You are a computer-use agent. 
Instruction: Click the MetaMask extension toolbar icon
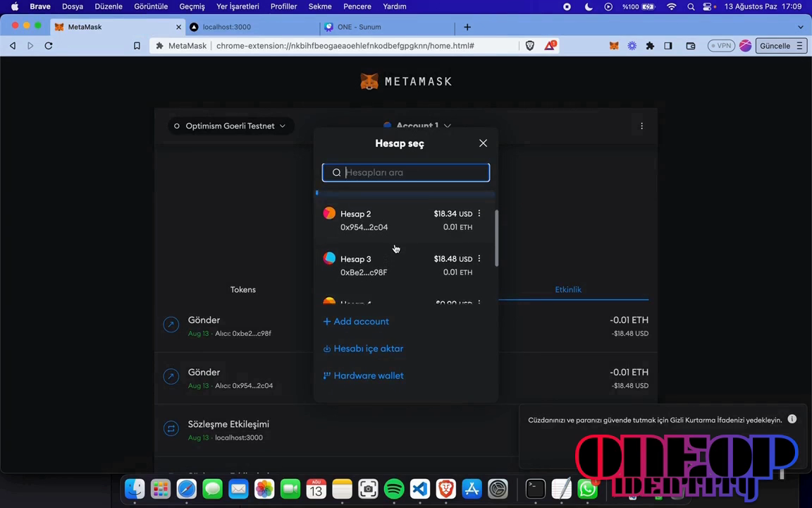614,46
